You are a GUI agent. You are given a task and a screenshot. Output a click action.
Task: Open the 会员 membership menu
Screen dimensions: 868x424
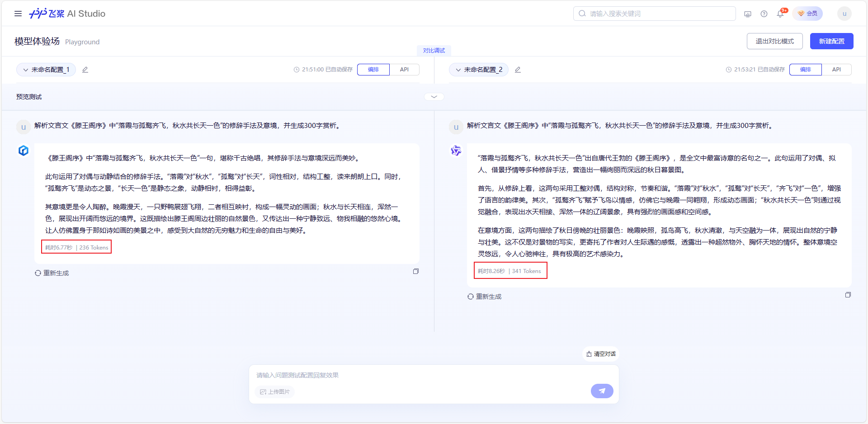808,14
